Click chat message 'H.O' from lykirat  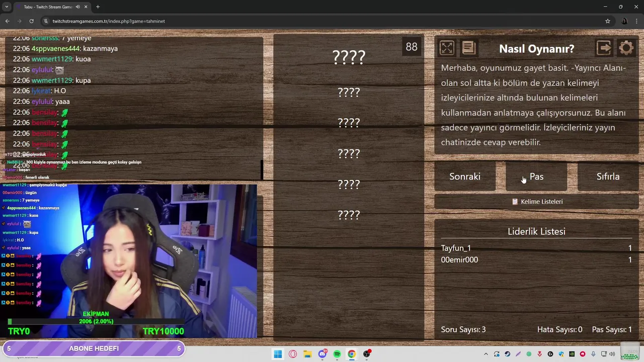(60, 90)
